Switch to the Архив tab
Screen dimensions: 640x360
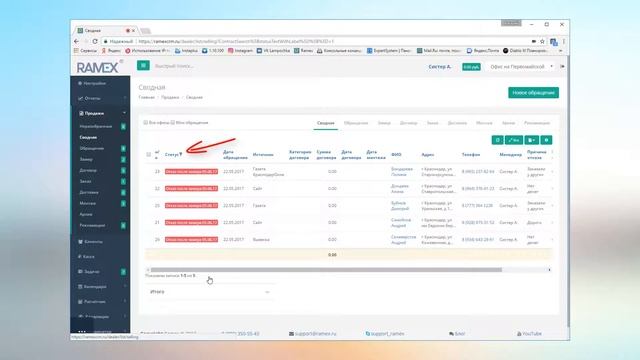(x=508, y=123)
